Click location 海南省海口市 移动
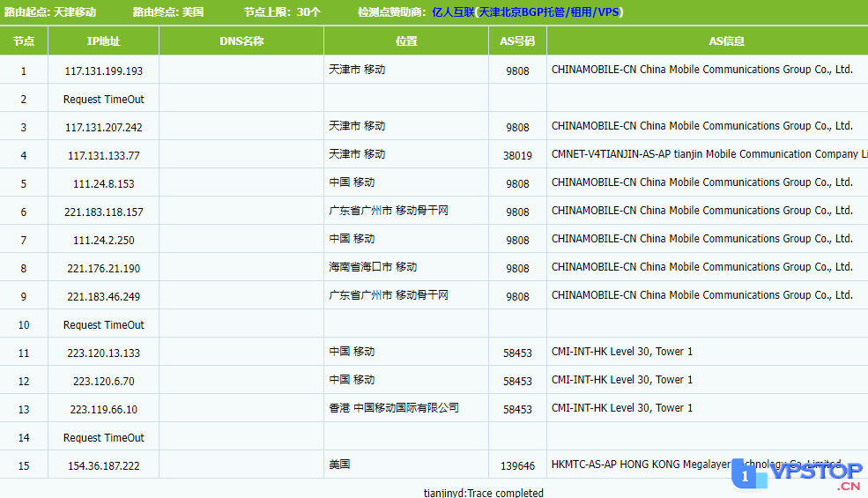Viewport: 868px width, 498px height. point(373,267)
